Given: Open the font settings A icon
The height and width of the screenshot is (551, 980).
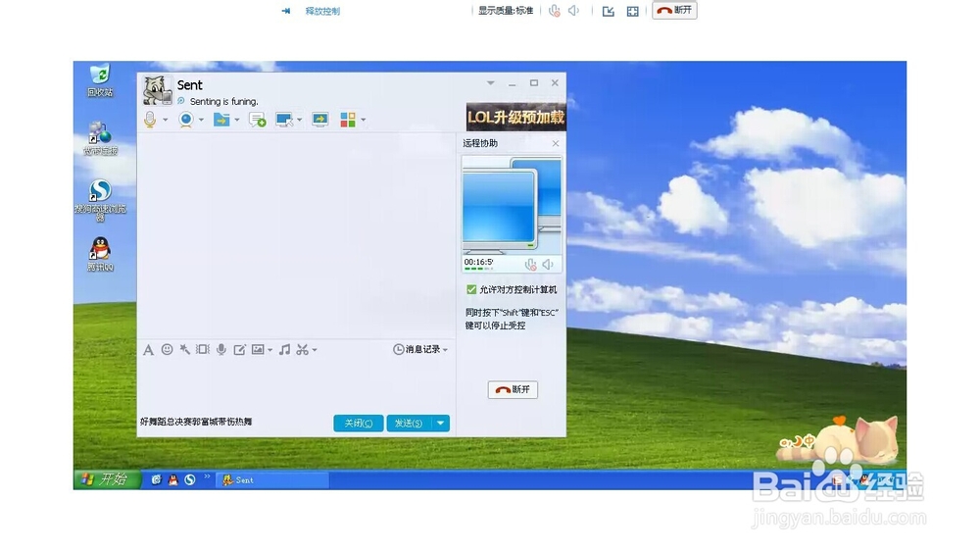Looking at the screenshot, I should coord(148,350).
